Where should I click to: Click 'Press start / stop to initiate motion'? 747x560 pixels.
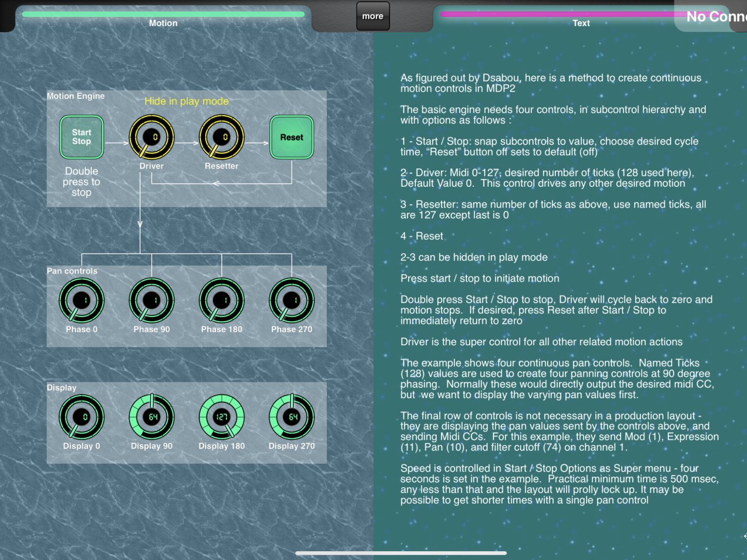coord(480,279)
